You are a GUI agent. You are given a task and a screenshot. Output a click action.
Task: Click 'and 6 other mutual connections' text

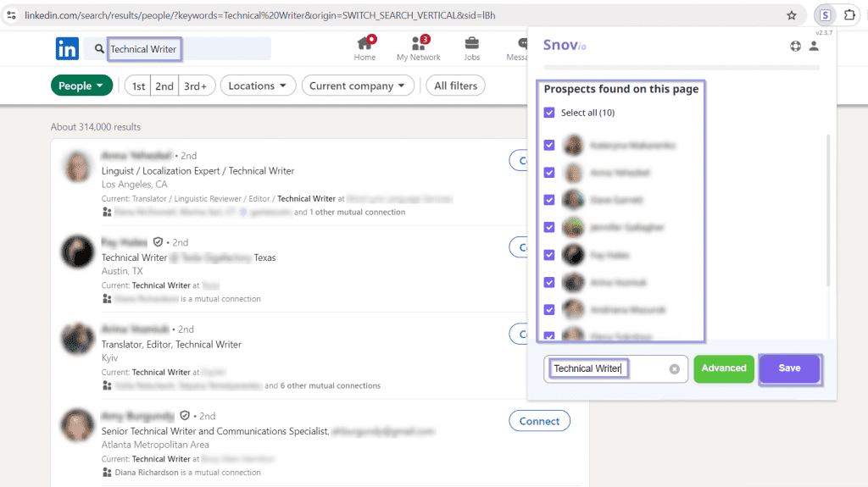[323, 385]
